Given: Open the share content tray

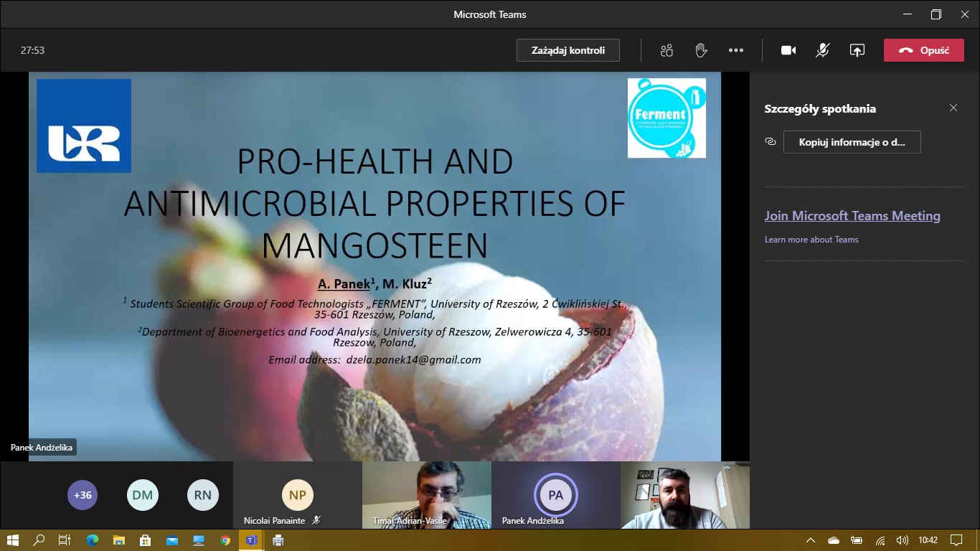Looking at the screenshot, I should (857, 50).
